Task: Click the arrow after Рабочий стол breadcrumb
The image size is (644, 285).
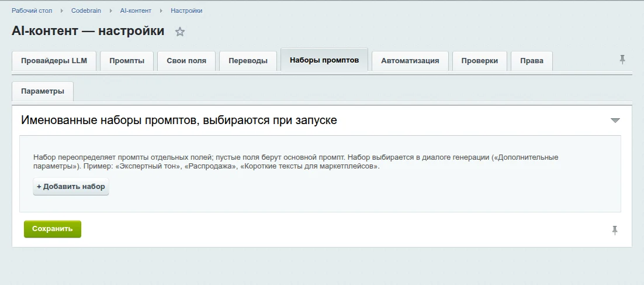Action: pos(61,11)
